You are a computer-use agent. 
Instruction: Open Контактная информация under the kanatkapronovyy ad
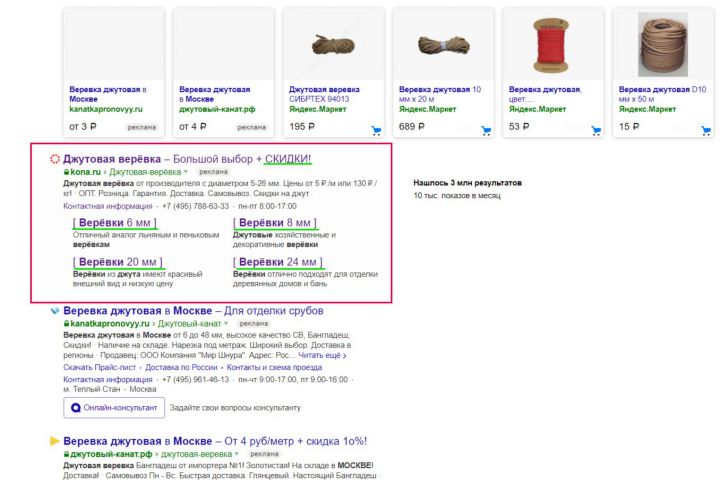point(108,379)
